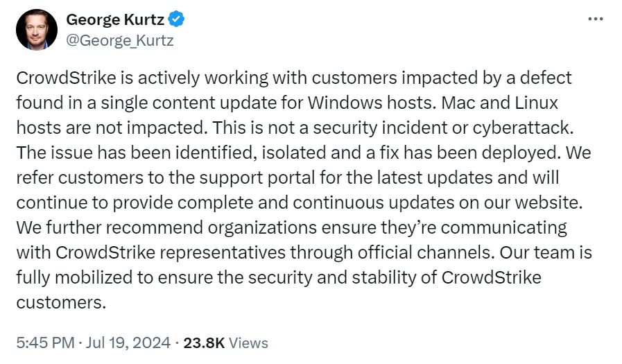Open the more options three-dot menu

595,19
